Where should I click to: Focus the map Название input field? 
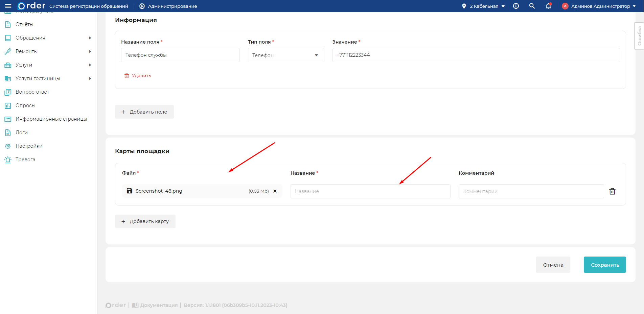tap(370, 191)
